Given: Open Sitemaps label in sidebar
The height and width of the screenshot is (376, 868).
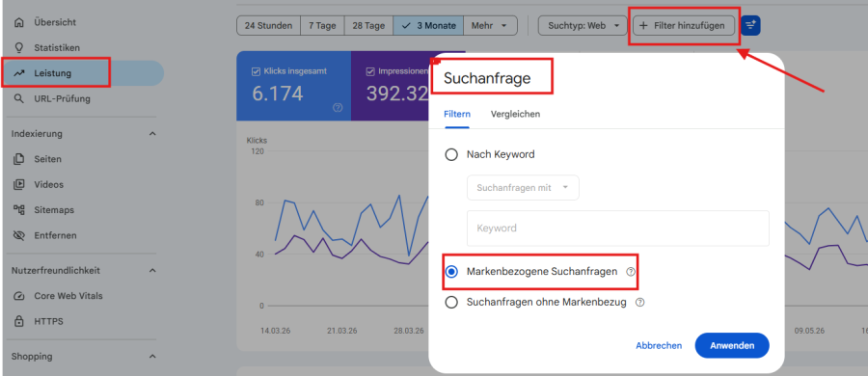Looking at the screenshot, I should coord(54,210).
